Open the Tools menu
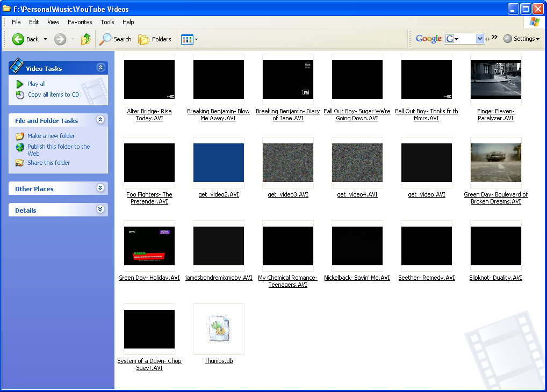 click(x=107, y=22)
